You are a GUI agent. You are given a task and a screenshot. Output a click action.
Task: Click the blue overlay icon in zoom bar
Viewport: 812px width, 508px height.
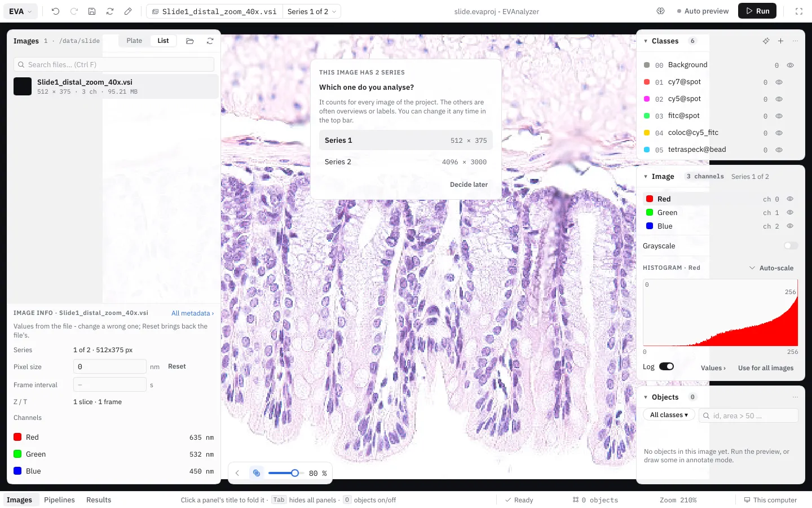tap(257, 473)
